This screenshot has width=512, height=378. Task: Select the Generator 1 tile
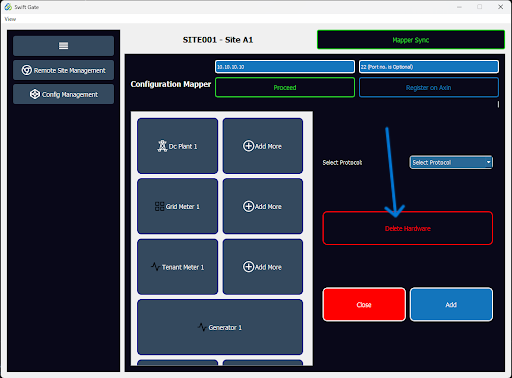pyautogui.click(x=220, y=327)
